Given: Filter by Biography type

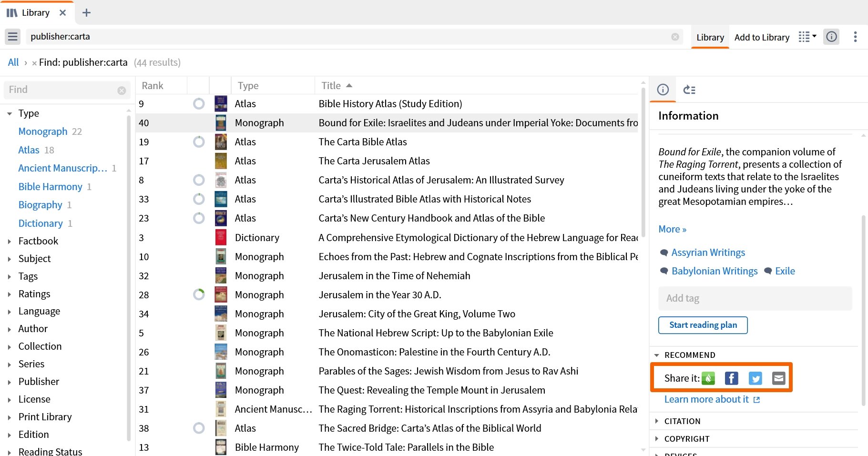Looking at the screenshot, I should 40,205.
